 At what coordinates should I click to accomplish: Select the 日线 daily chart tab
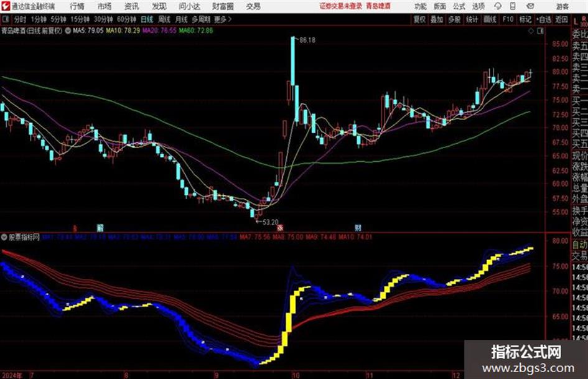point(147,19)
